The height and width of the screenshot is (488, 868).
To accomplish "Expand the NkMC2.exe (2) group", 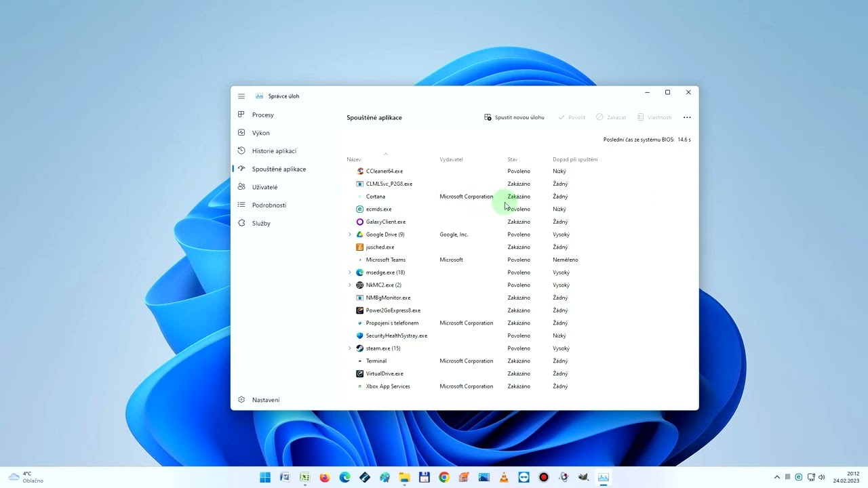I will coord(350,285).
